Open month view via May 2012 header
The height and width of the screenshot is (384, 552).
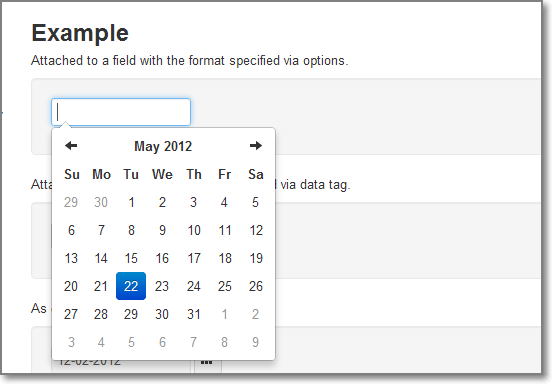click(x=163, y=146)
